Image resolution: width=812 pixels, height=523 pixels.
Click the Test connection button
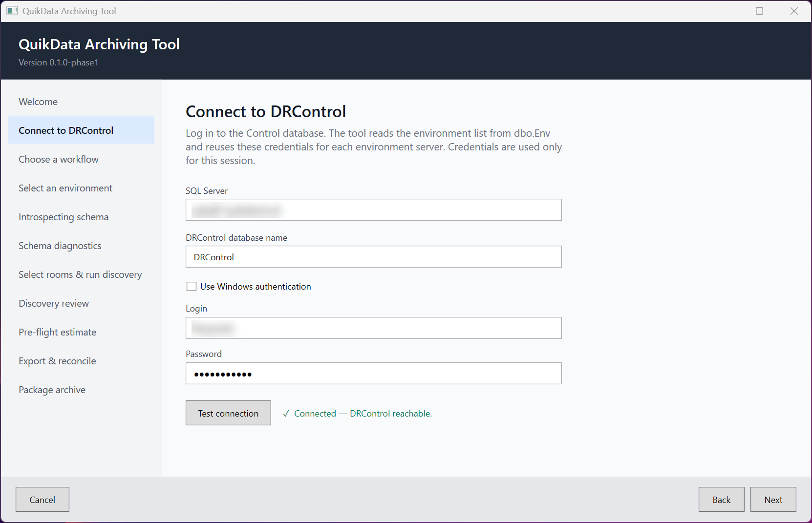click(x=228, y=413)
